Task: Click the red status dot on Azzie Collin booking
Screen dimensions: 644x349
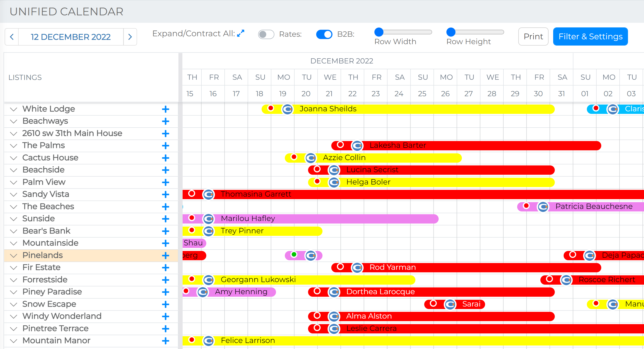Action: coord(294,157)
